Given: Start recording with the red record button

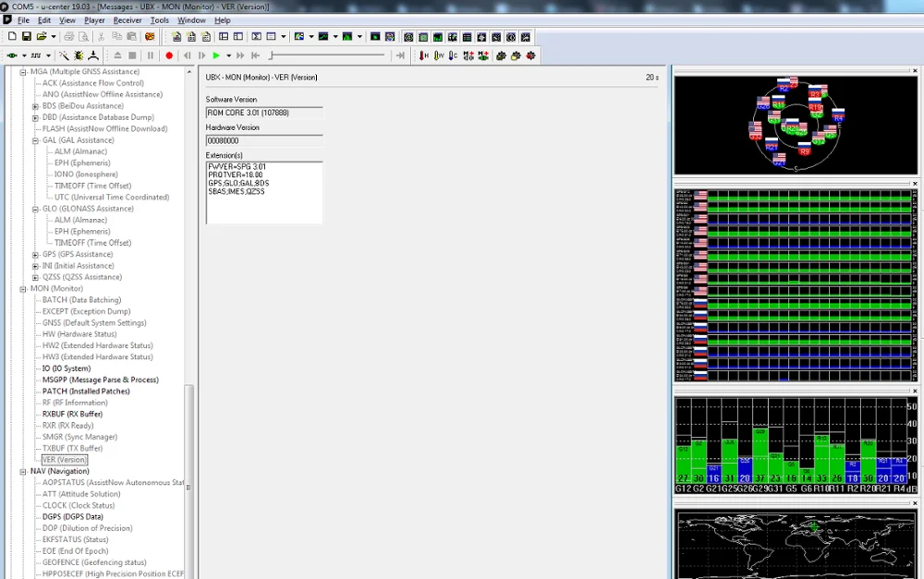Looking at the screenshot, I should (x=169, y=55).
